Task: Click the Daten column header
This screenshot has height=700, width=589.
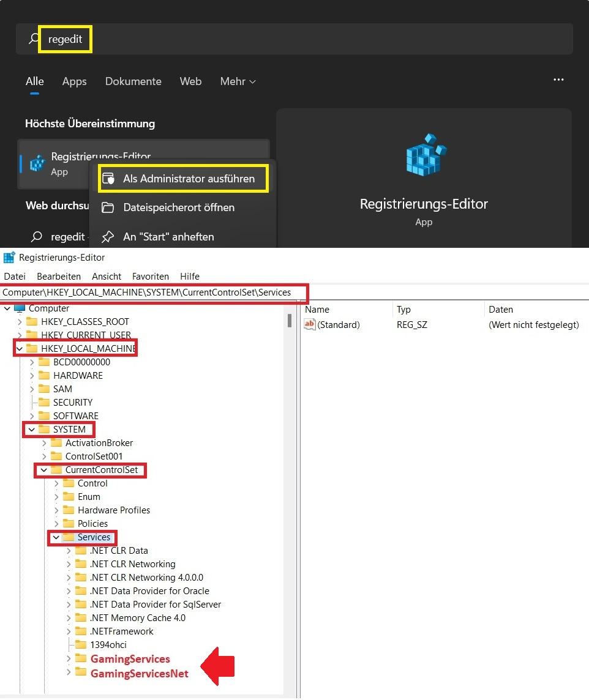Action: point(501,310)
